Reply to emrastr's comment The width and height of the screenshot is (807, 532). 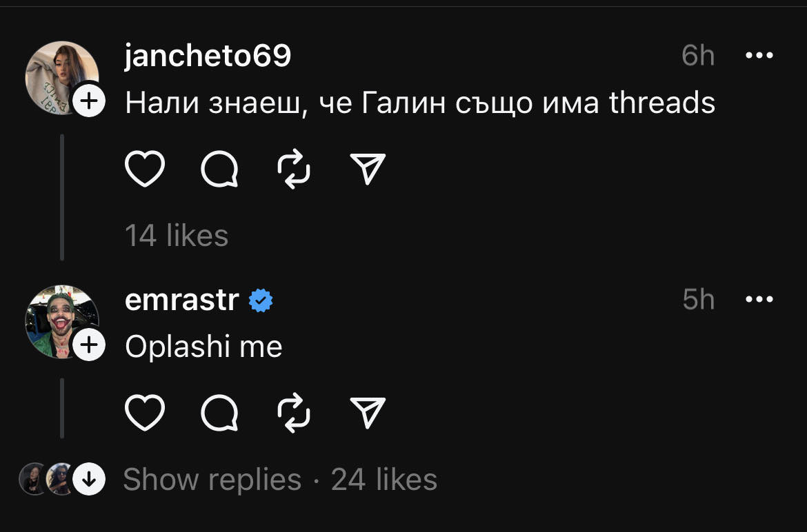click(x=219, y=412)
